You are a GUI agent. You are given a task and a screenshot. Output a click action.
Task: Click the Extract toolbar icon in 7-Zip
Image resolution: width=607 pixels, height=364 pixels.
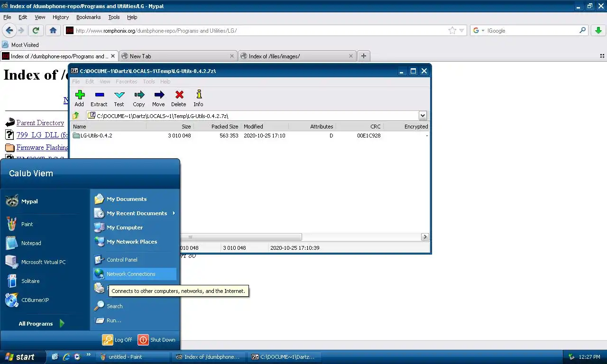point(99,99)
